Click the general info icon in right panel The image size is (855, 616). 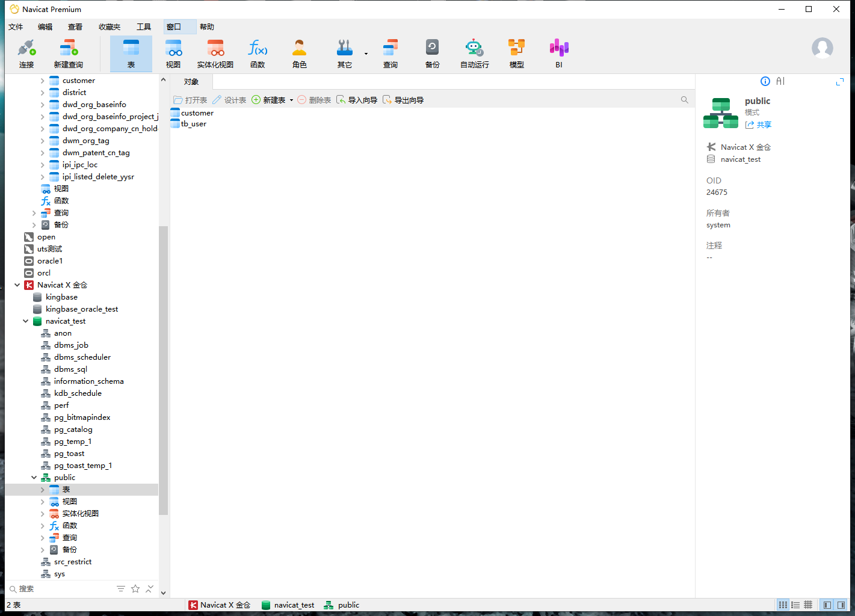tap(765, 81)
